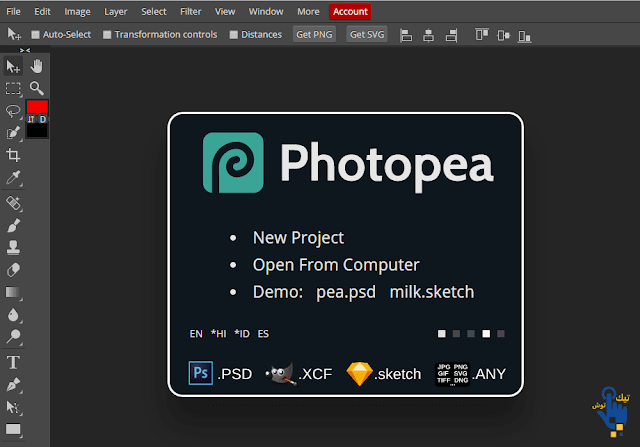This screenshot has width=640, height=447.
Task: Click the align bottom edges icon
Action: click(x=524, y=36)
